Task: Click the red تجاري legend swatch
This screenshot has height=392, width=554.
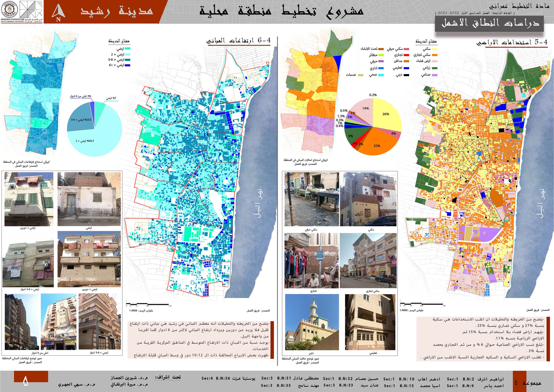Action: click(x=406, y=55)
